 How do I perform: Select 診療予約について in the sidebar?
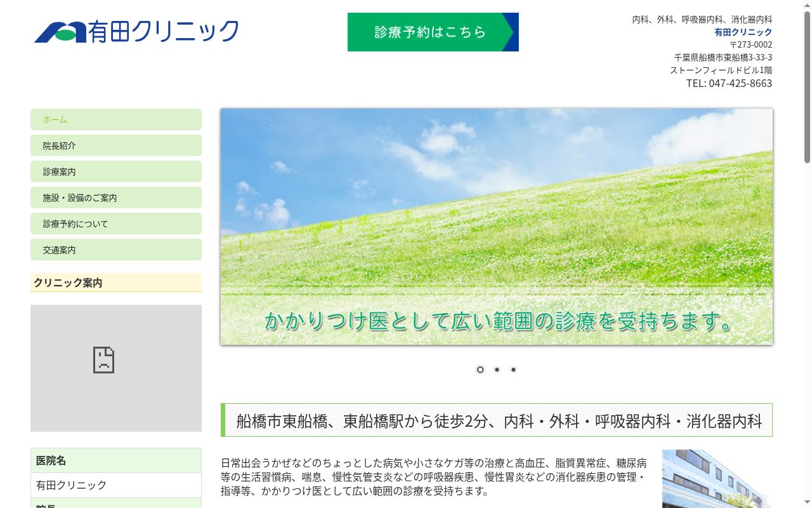pyautogui.click(x=116, y=224)
